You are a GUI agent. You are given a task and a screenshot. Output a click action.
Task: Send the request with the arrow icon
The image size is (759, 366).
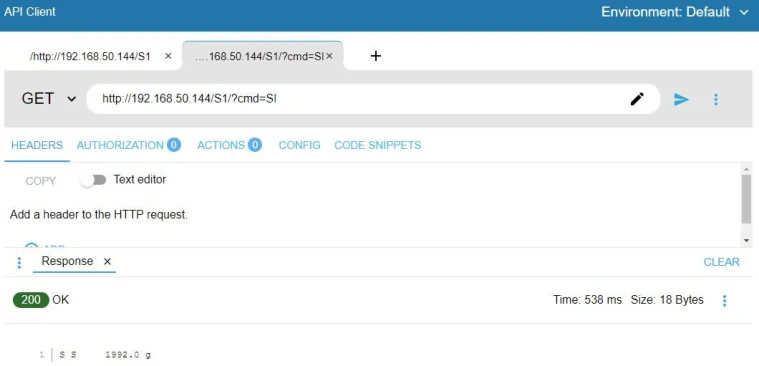click(681, 99)
